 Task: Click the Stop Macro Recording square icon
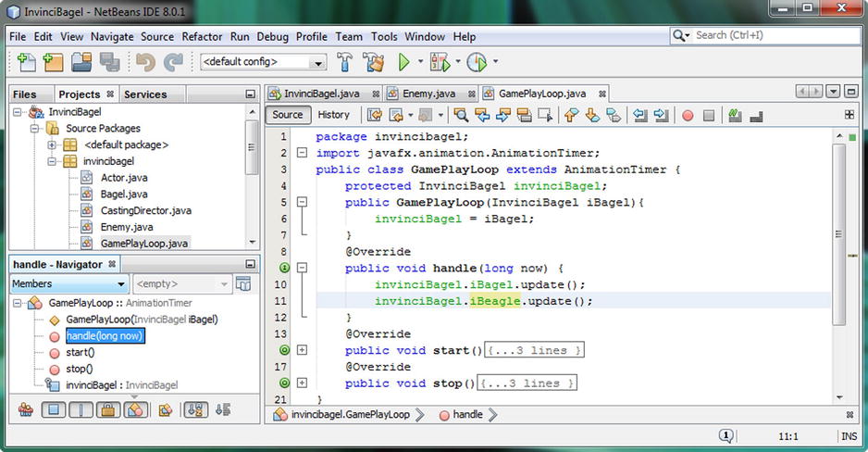tap(709, 116)
